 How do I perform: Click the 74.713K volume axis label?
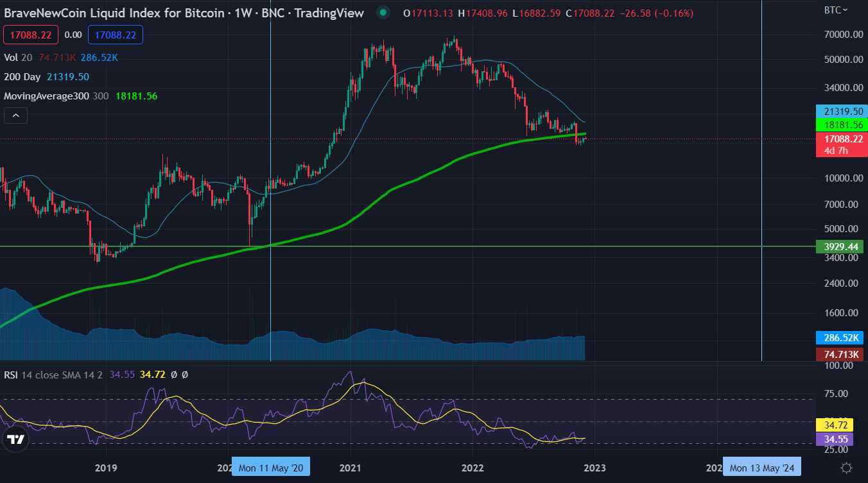(840, 354)
